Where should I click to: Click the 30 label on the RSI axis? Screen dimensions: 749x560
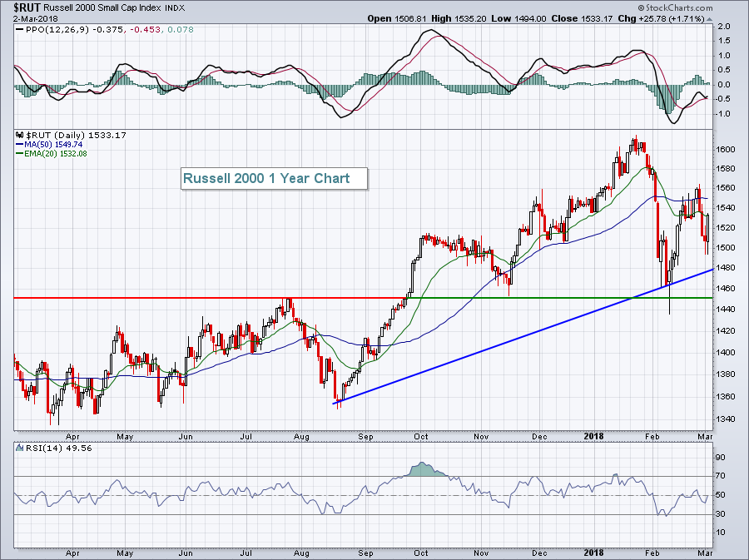721,513
